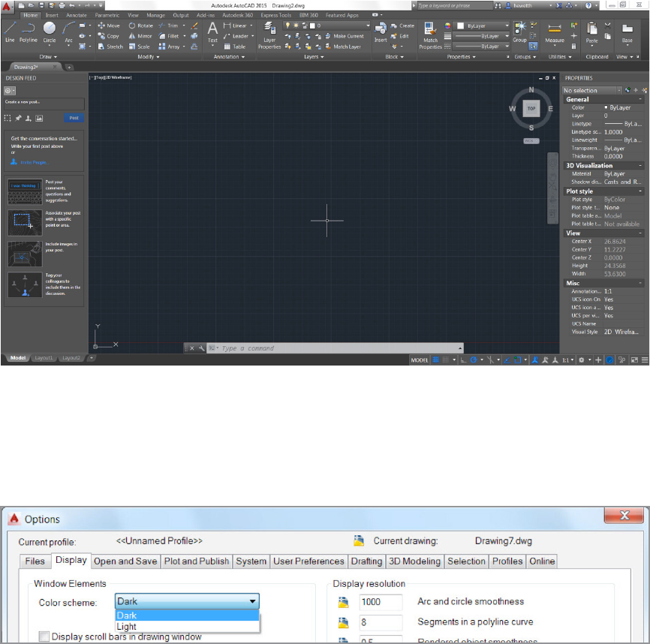Click the color wheel icon in Properties panel

coord(447,26)
